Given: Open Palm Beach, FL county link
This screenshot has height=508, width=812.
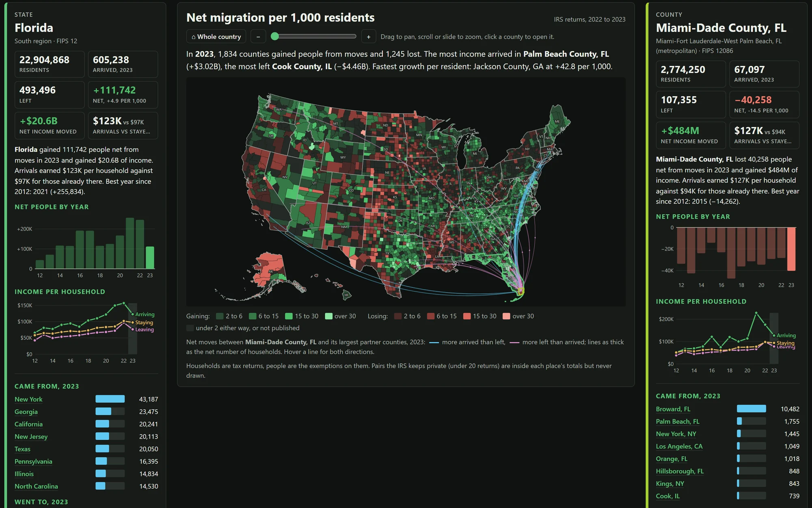Looking at the screenshot, I should pos(678,421).
